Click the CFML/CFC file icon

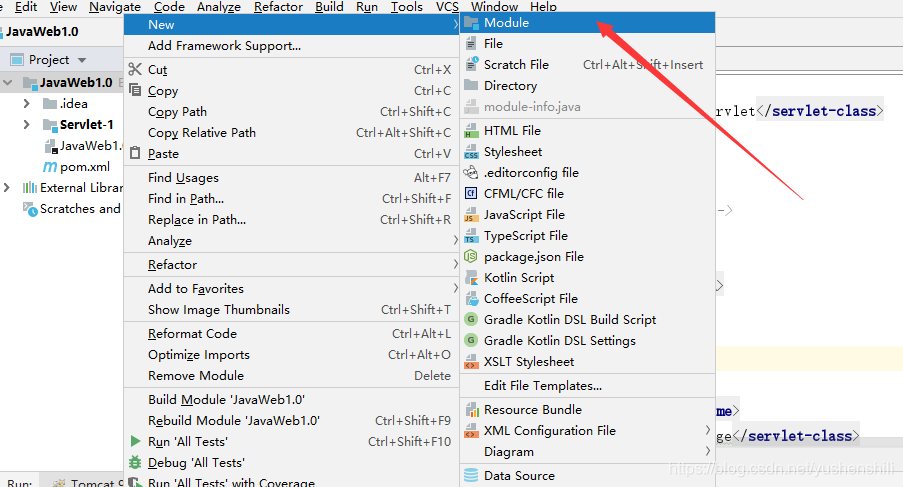pyautogui.click(x=471, y=193)
